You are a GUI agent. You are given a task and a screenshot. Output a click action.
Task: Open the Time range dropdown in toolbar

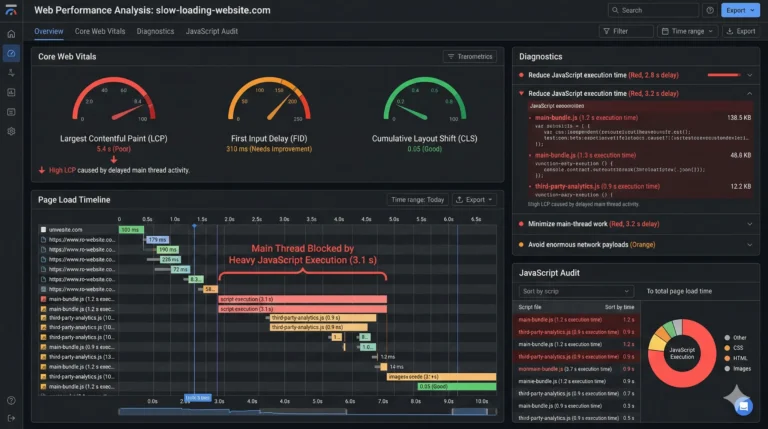(x=687, y=31)
